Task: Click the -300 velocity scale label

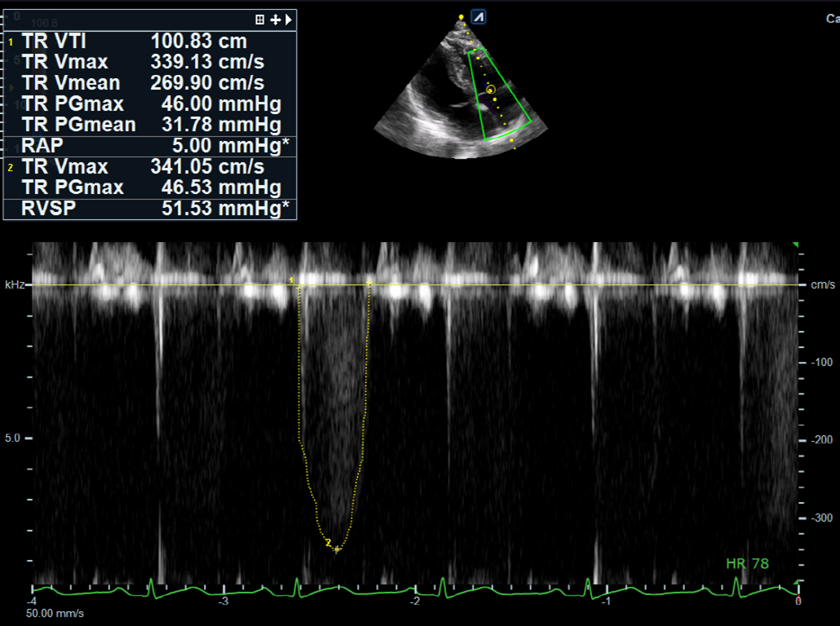Action: tap(822, 518)
